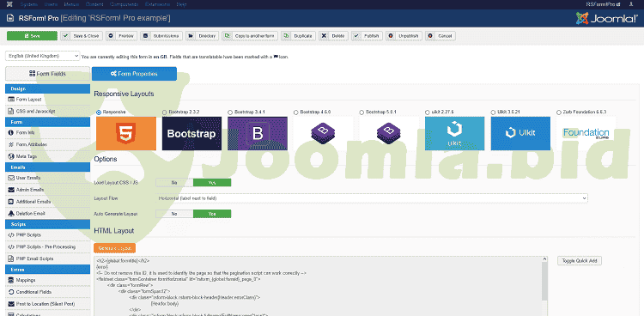
Task: Set Auto Generate Layout to No
Action: coord(174,214)
